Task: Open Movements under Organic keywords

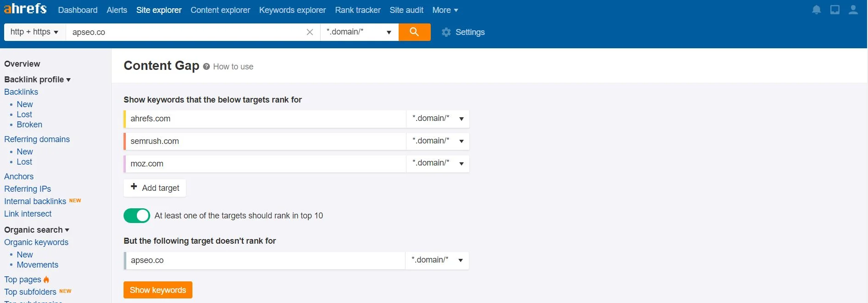Action: tap(38, 265)
